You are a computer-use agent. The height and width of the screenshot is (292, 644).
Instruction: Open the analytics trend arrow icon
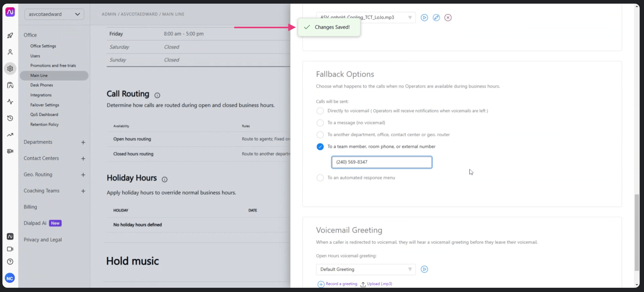10,135
